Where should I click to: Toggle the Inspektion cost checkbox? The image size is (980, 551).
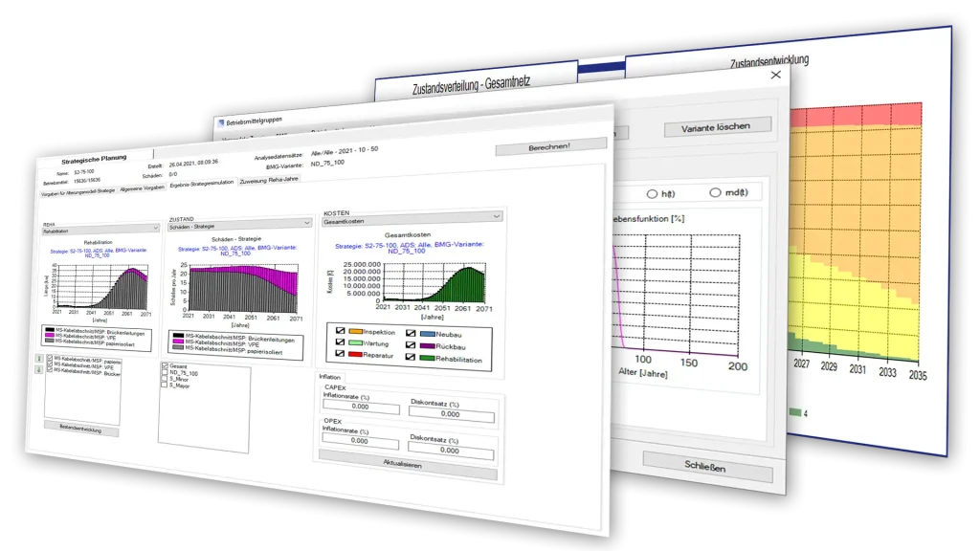[341, 331]
